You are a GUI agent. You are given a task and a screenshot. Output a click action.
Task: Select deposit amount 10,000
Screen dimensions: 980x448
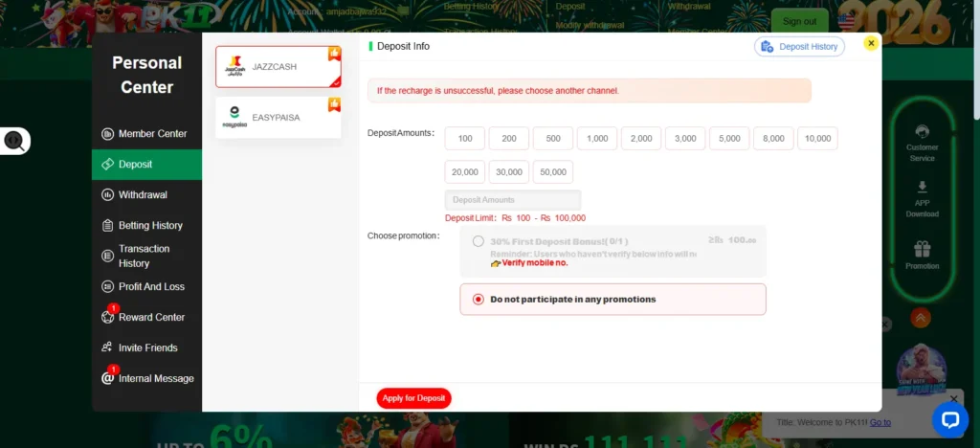point(817,139)
